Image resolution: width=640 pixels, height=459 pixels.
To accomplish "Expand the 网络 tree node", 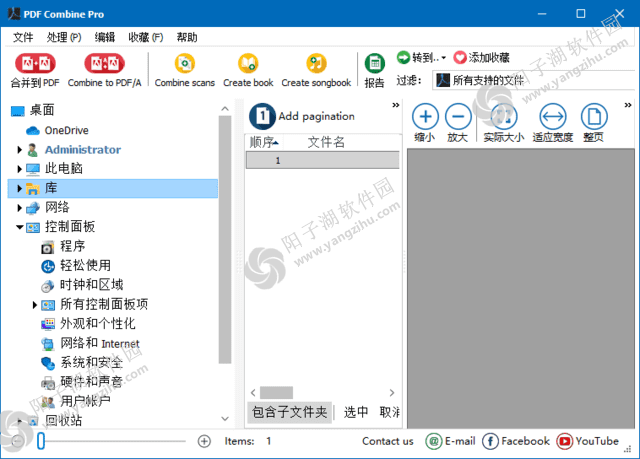I will coord(19,208).
